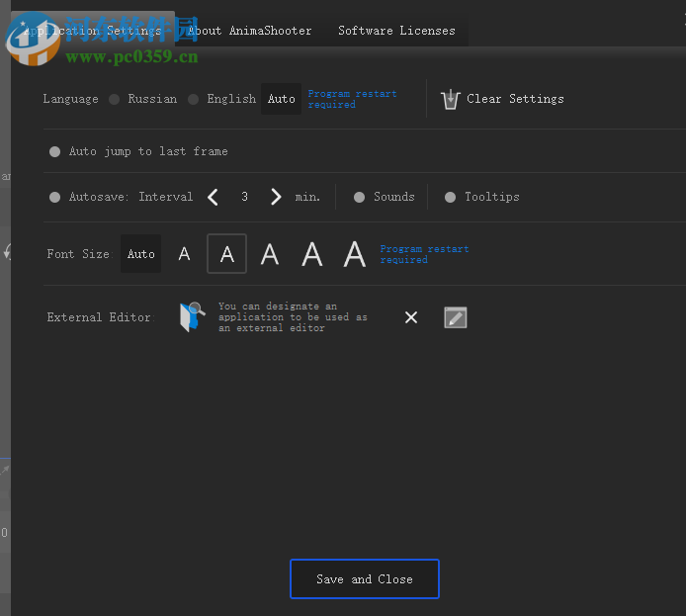This screenshot has width=686, height=616.
Task: Open the Software Licenses tab
Action: pyautogui.click(x=396, y=31)
